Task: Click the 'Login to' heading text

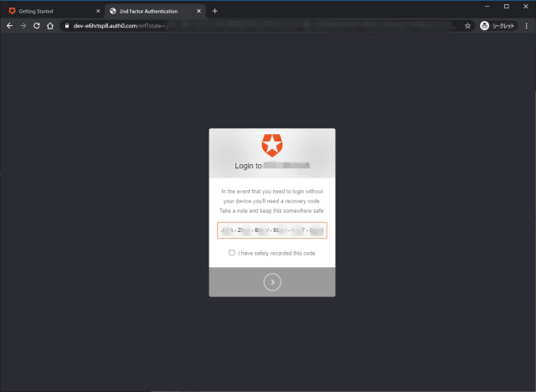Action: pyautogui.click(x=248, y=166)
